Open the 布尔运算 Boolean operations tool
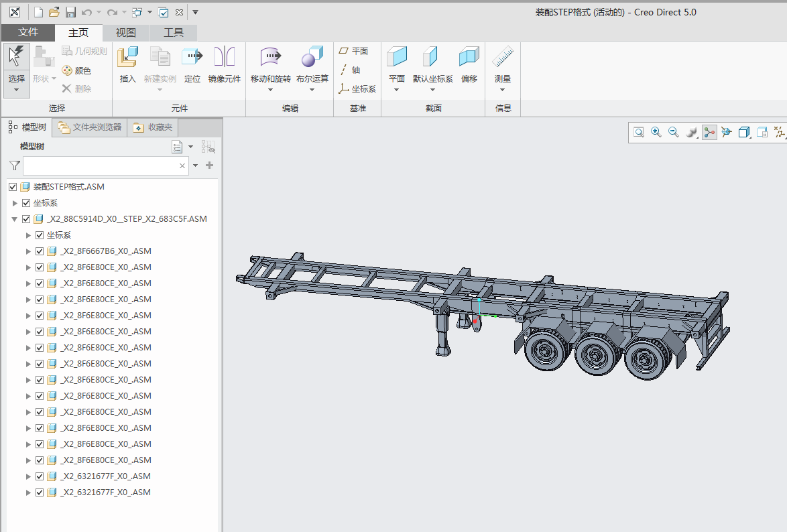The image size is (787, 532). [312, 57]
